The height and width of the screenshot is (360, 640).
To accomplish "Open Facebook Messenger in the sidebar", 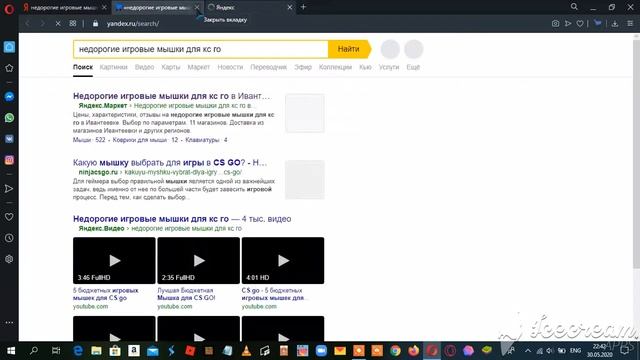I will [9, 97].
